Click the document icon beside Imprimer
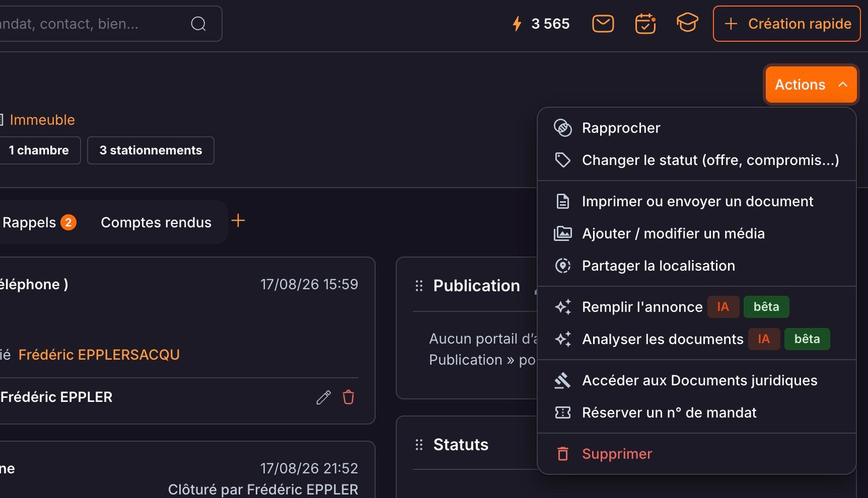868x498 pixels. click(x=563, y=201)
